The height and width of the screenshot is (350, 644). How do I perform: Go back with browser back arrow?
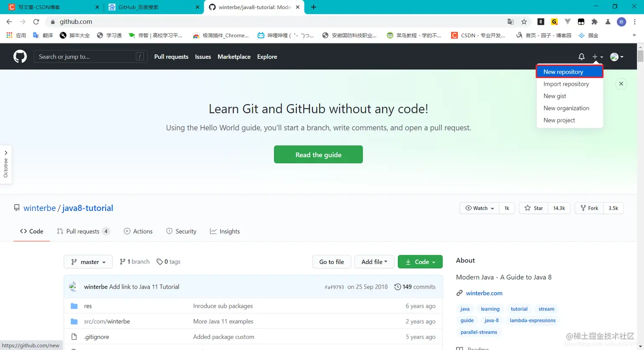(x=9, y=22)
